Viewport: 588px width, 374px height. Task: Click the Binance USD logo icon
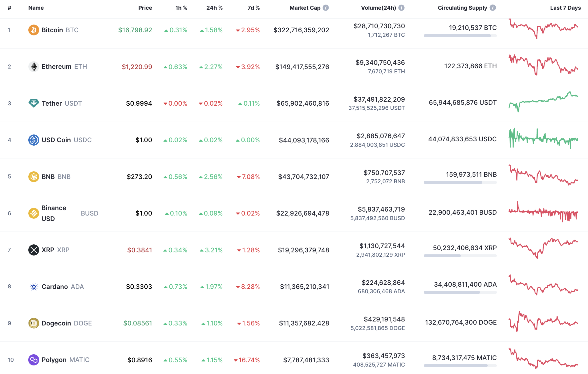point(34,213)
